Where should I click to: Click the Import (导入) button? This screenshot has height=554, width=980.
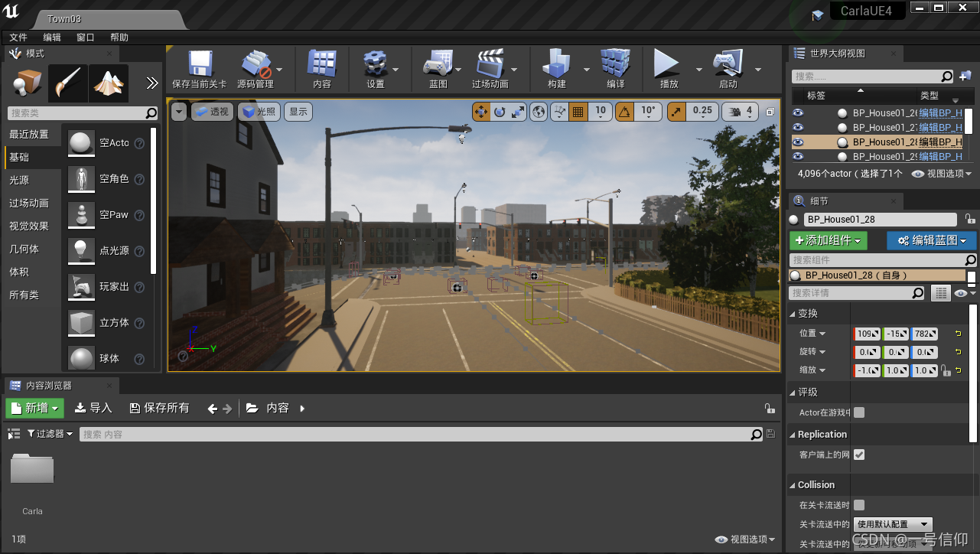coord(93,408)
